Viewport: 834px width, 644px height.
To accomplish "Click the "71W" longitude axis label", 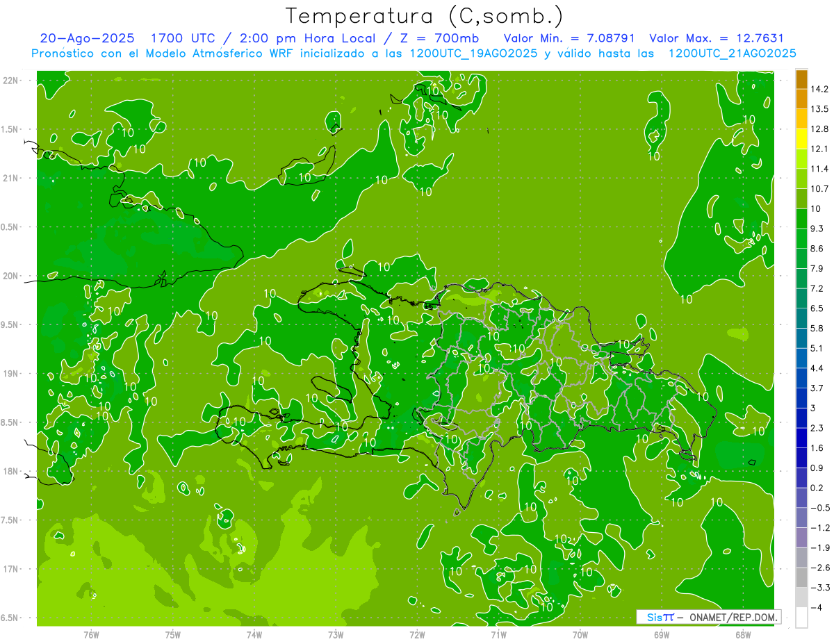I will pos(498,635).
